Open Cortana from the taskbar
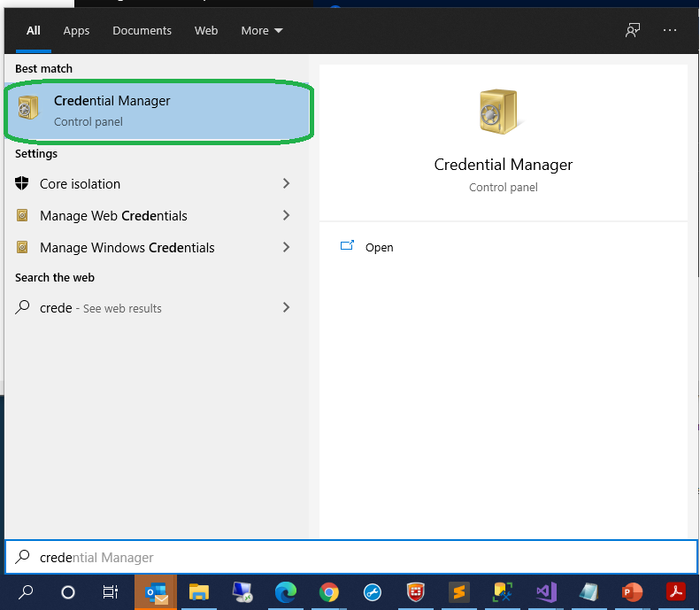The width and height of the screenshot is (700, 610). tap(68, 592)
